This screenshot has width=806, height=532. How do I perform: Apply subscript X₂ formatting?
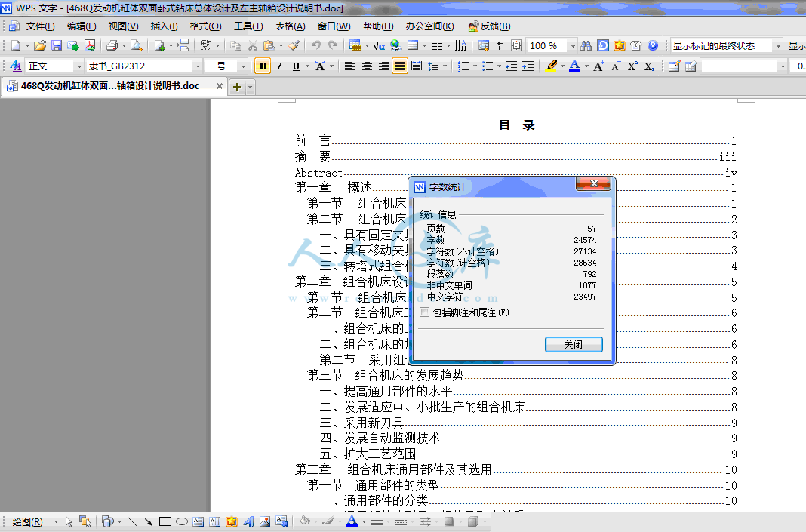649,66
